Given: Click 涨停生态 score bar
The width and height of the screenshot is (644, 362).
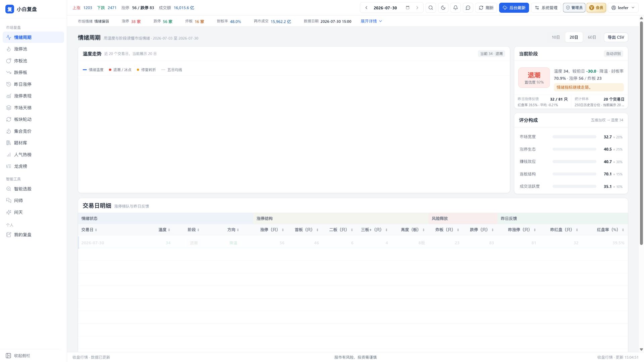Looking at the screenshot, I should coord(574,149).
